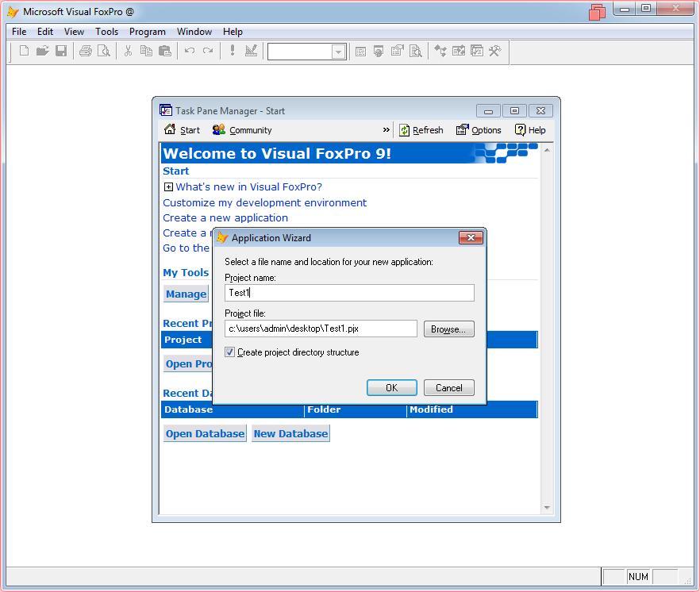This screenshot has width=700, height=592.
Task: Open the Help menu in the menu bar
Action: pyautogui.click(x=233, y=32)
